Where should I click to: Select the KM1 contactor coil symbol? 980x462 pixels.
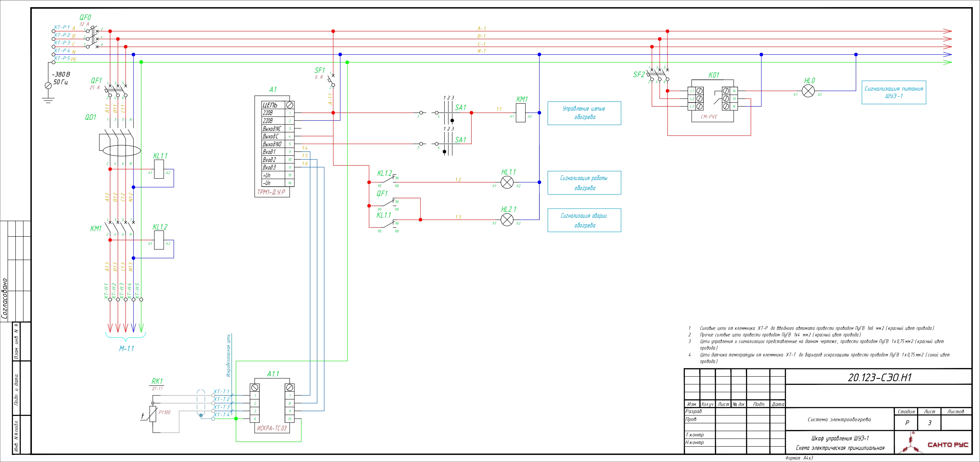click(521, 113)
